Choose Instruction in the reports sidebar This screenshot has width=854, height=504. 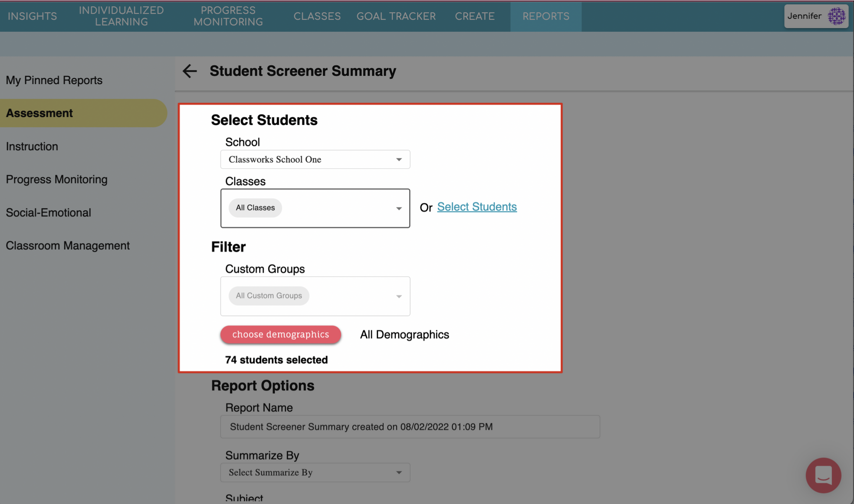[x=32, y=147]
